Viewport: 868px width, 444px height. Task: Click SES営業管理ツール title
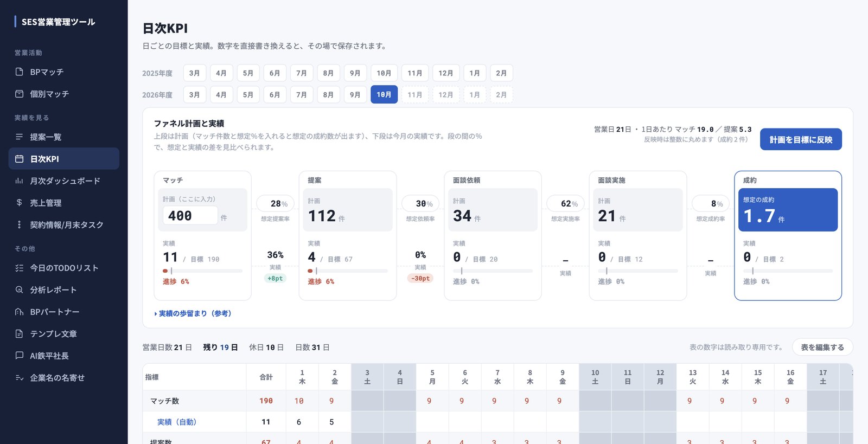(58, 22)
